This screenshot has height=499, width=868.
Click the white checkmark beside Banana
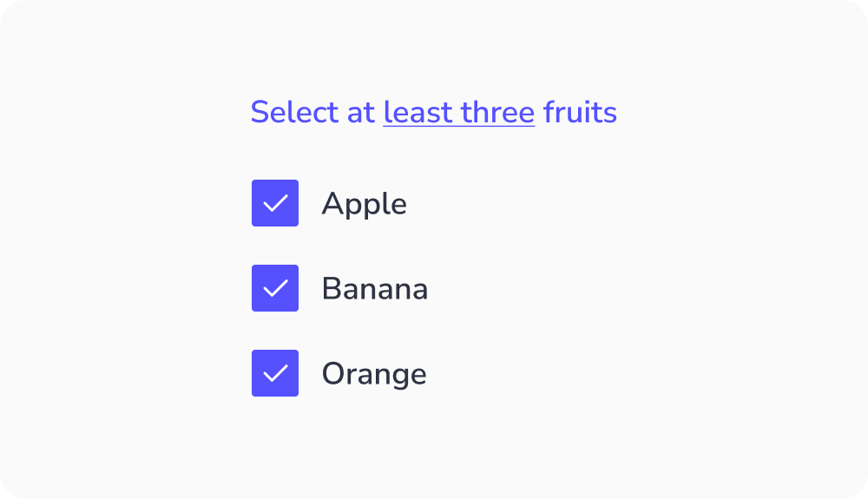tap(275, 288)
